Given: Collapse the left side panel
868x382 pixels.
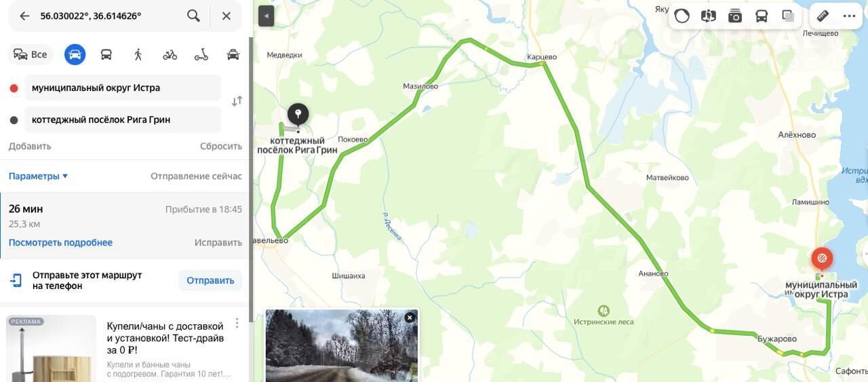Looking at the screenshot, I should coord(266,16).
